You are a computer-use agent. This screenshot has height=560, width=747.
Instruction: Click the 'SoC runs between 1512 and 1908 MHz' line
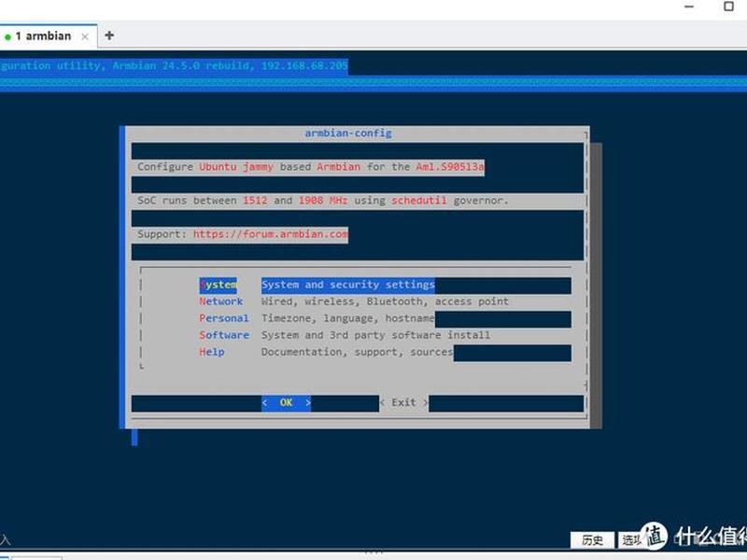323,201
